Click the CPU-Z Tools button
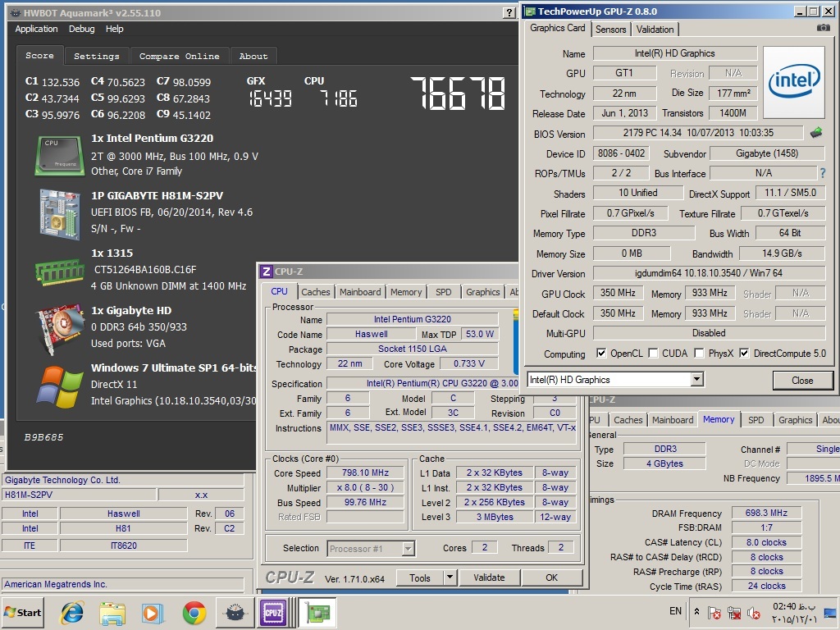Image resolution: width=840 pixels, height=630 pixels. (x=420, y=577)
